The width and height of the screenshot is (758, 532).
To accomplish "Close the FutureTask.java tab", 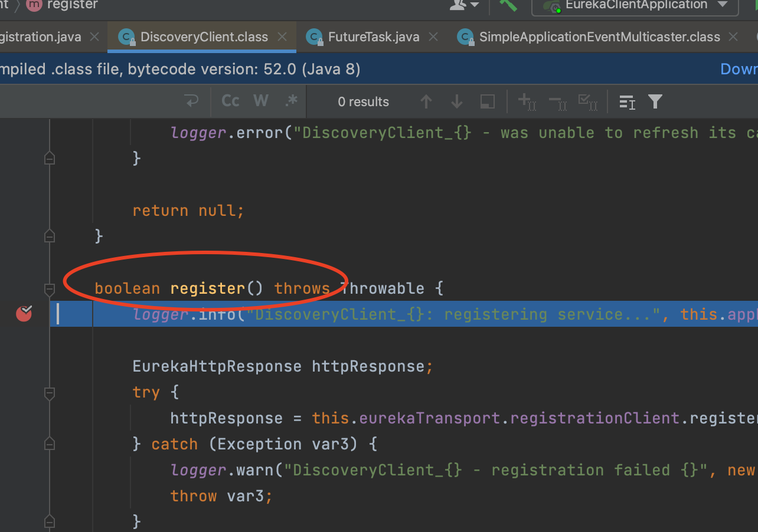I will 433,37.
